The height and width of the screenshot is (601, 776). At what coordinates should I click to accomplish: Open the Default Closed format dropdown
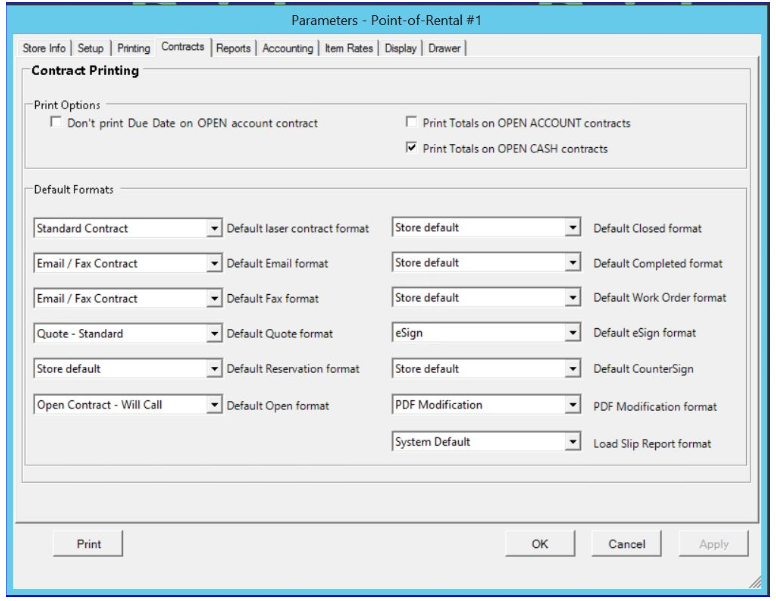tap(573, 228)
